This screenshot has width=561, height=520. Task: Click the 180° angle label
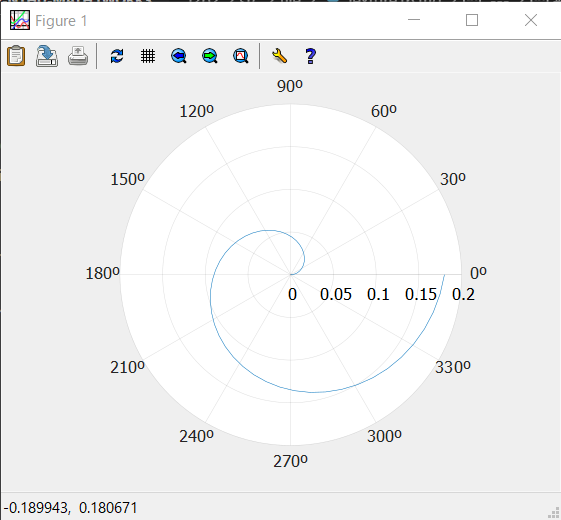tap(102, 273)
